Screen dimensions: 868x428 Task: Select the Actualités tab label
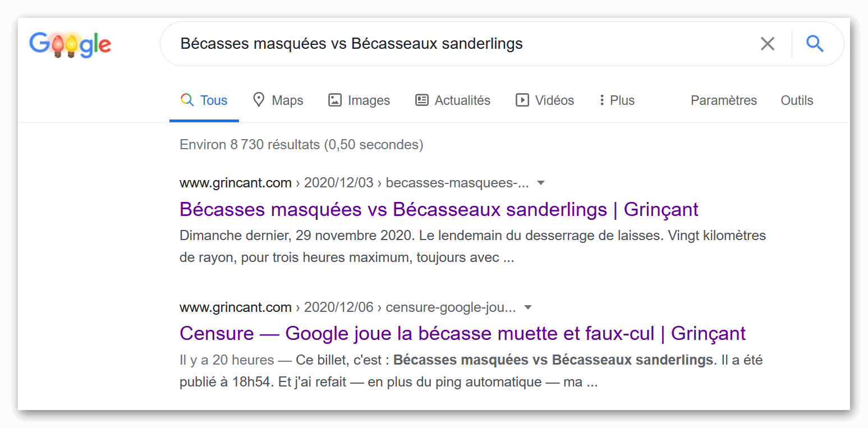click(x=462, y=100)
